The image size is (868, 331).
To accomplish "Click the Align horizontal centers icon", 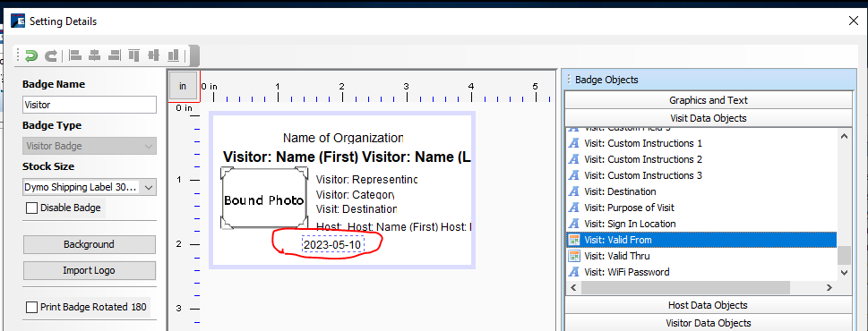I will click(x=95, y=55).
